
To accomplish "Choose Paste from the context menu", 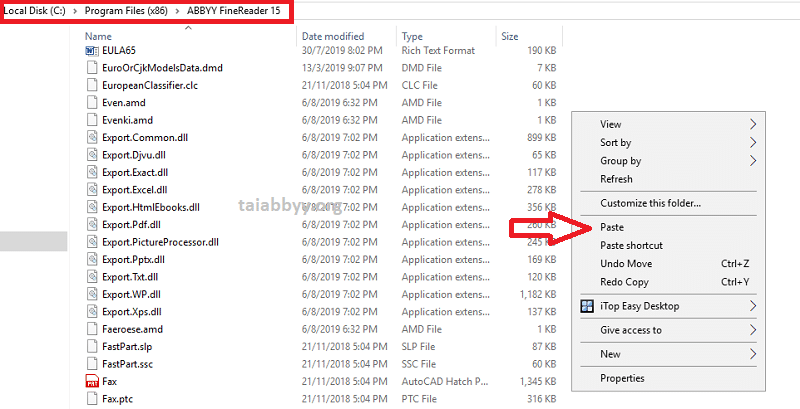I will click(x=612, y=227).
